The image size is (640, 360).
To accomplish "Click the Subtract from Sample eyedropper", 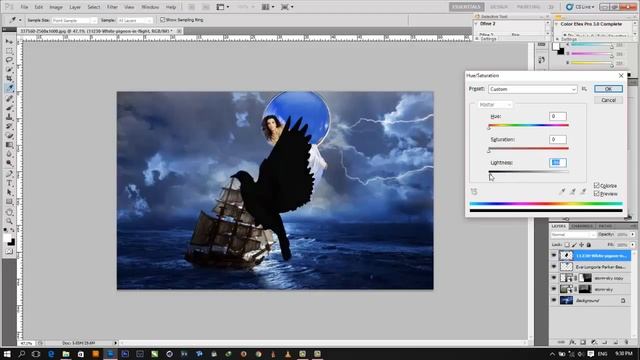I will (x=583, y=191).
